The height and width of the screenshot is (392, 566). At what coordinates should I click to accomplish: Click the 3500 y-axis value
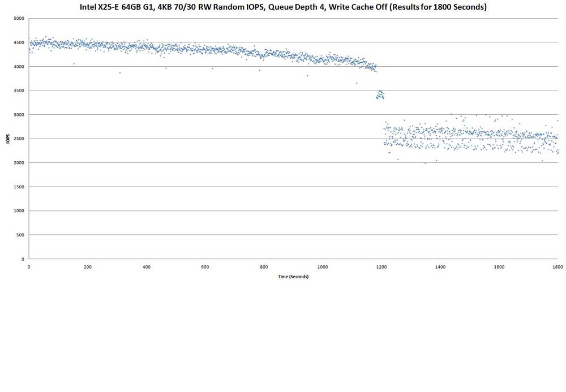[x=19, y=91]
